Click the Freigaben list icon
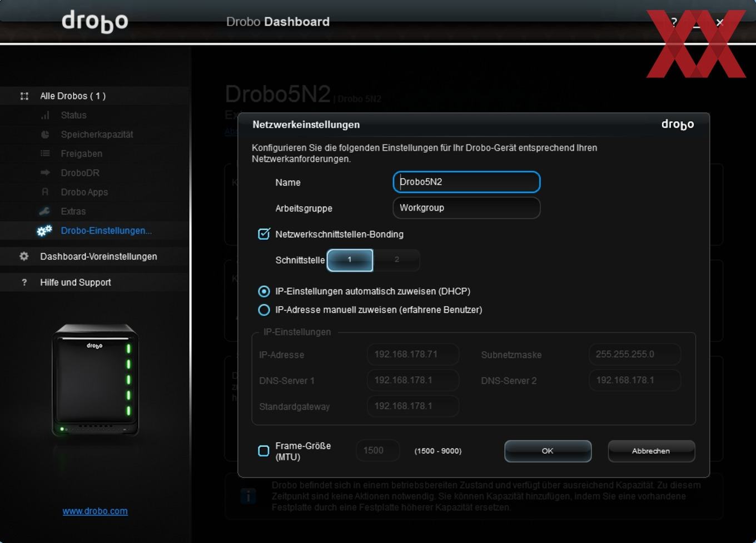Screen dimensions: 756x543 tap(45, 153)
